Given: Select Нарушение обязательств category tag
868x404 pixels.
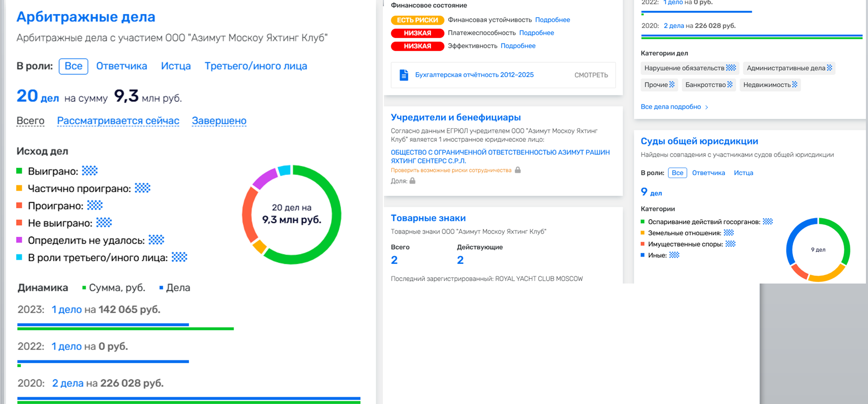Looking at the screenshot, I should pos(690,68).
